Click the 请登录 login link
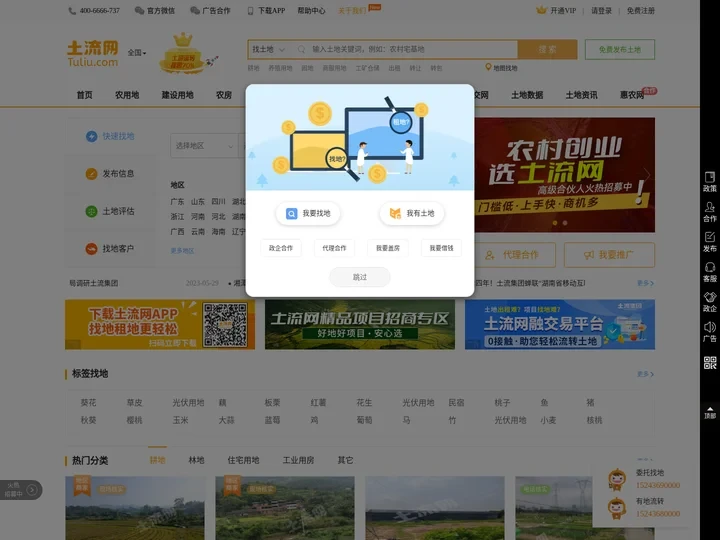 602,11
